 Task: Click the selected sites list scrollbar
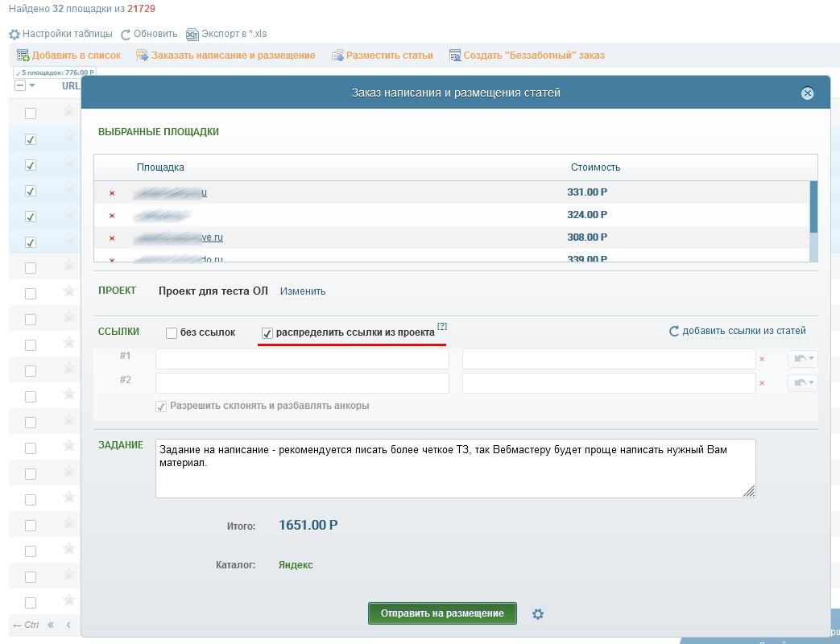click(813, 207)
